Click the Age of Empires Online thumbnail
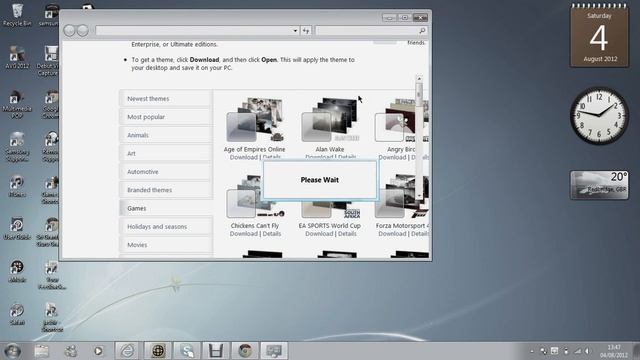 click(255, 120)
